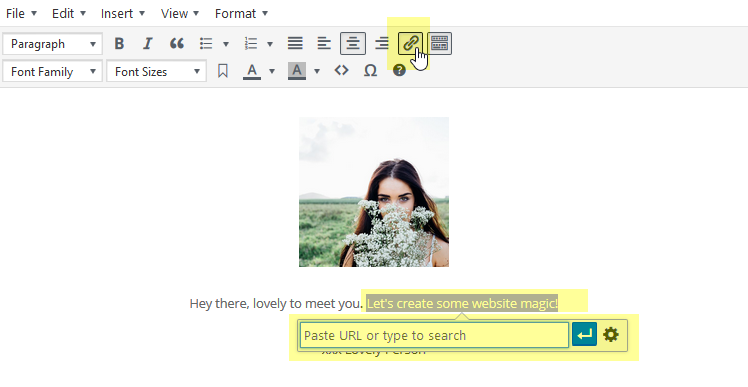This screenshot has width=748, height=387.
Task: Apply text color with the A button
Action: point(252,71)
